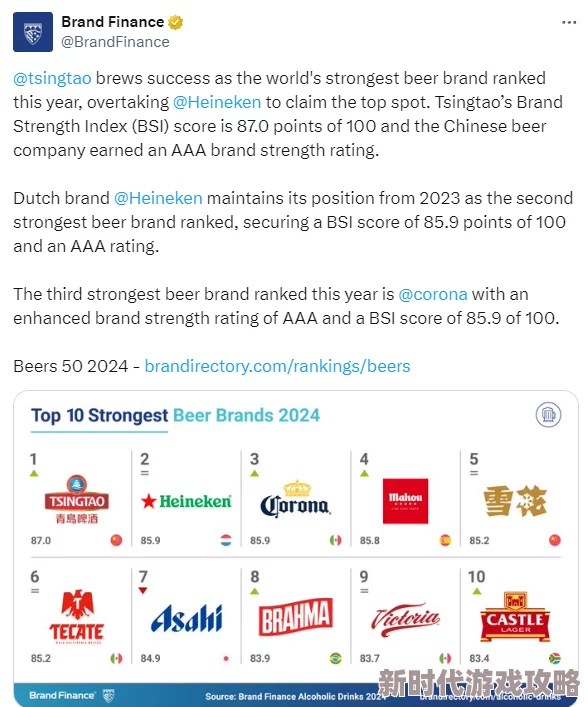
Task: Open the brandirectory.com/rankings/beers link
Action: (x=277, y=366)
